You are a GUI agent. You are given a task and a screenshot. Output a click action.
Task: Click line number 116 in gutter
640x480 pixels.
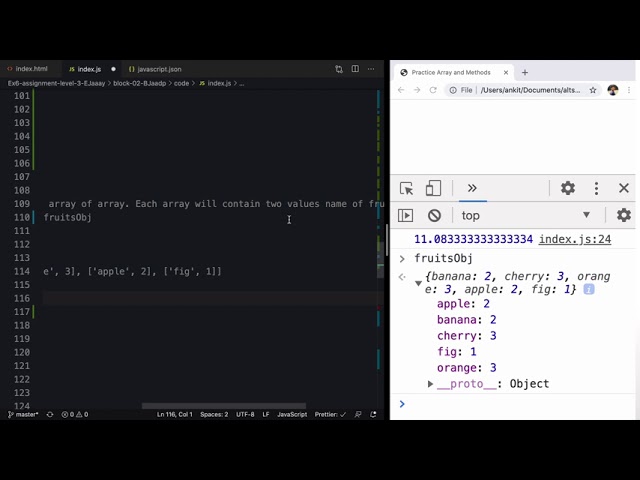pos(22,298)
